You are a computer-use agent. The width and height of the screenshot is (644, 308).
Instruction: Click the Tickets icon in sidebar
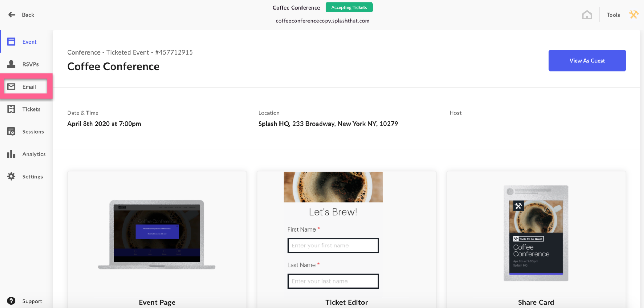(11, 109)
